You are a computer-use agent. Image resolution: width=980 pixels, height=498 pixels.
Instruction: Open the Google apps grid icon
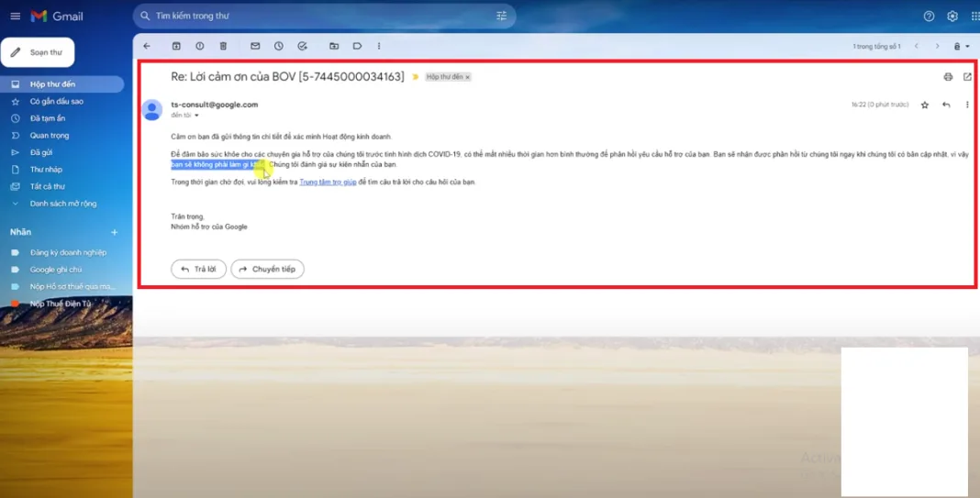point(975,17)
